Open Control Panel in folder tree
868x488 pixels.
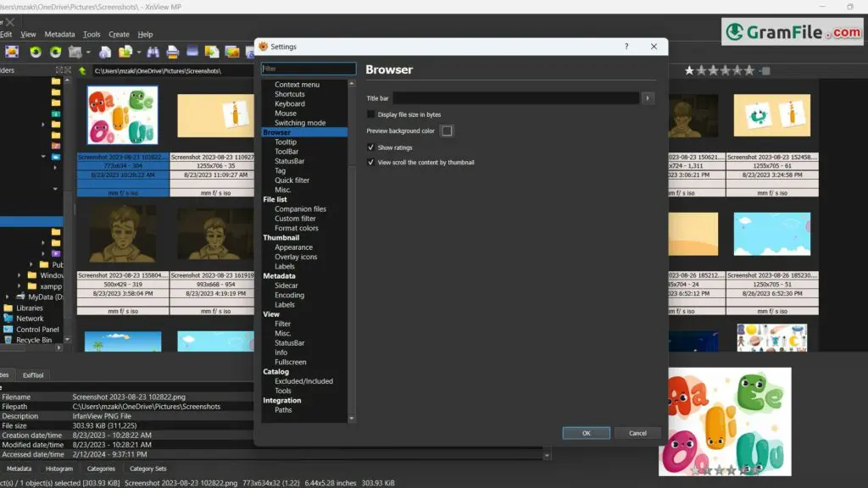pyautogui.click(x=37, y=330)
